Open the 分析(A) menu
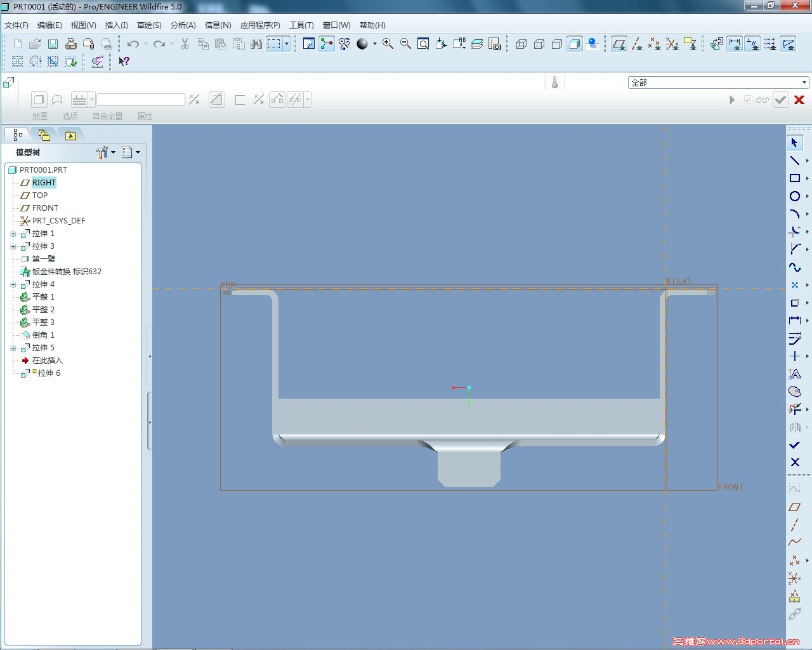 click(x=183, y=25)
